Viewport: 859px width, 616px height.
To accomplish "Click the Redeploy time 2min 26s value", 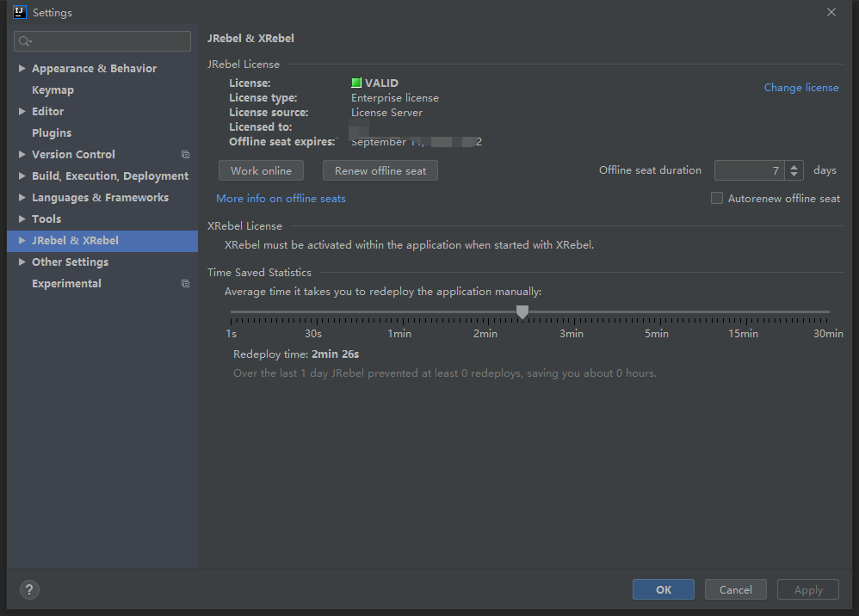I will click(x=336, y=354).
